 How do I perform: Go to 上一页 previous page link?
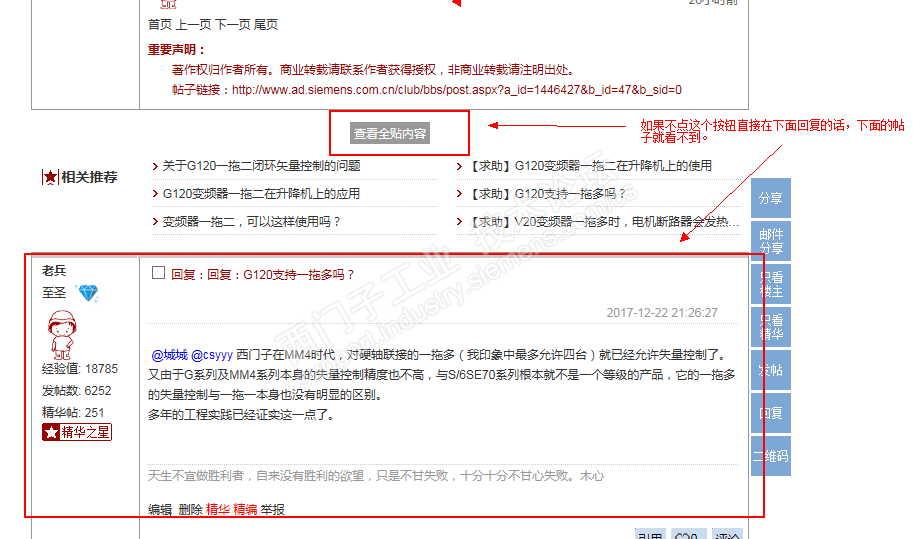[x=193, y=24]
